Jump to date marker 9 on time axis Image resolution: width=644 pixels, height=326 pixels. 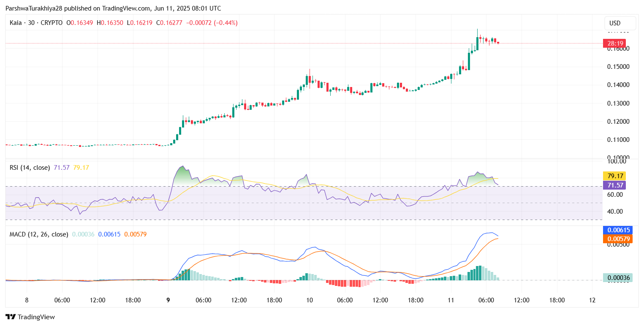pos(168,300)
